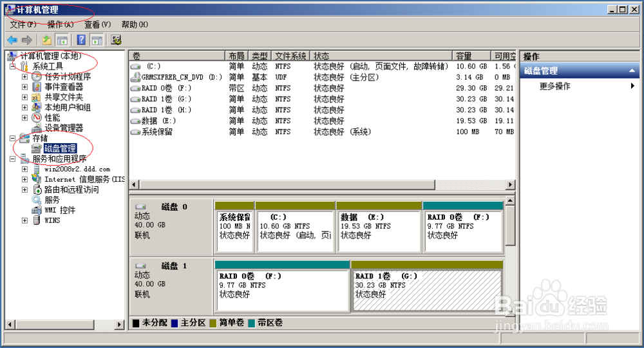This screenshot has width=644, height=348.
Task: Click the 简单卷 legend color swatch
Action: (x=213, y=324)
